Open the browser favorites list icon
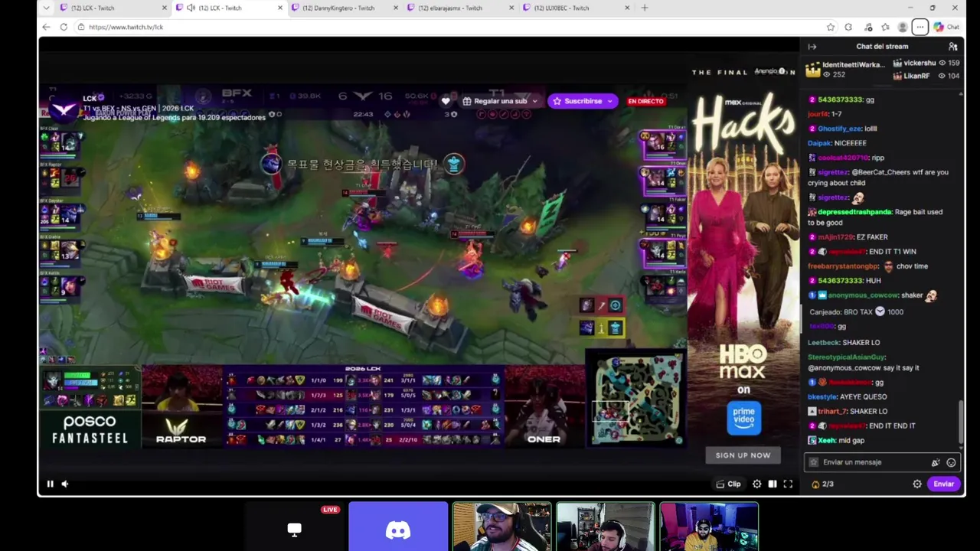This screenshot has height=551, width=980. coord(885,27)
